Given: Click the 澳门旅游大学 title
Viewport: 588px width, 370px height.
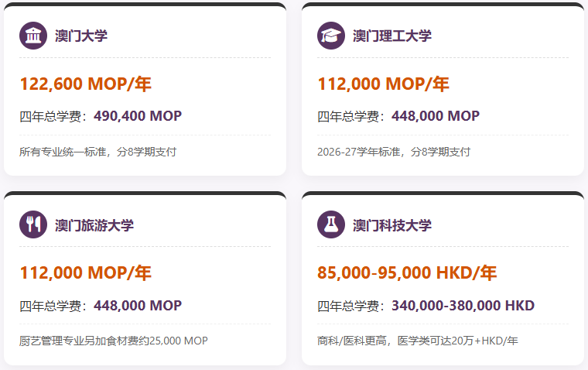Looking at the screenshot, I should pos(94,225).
